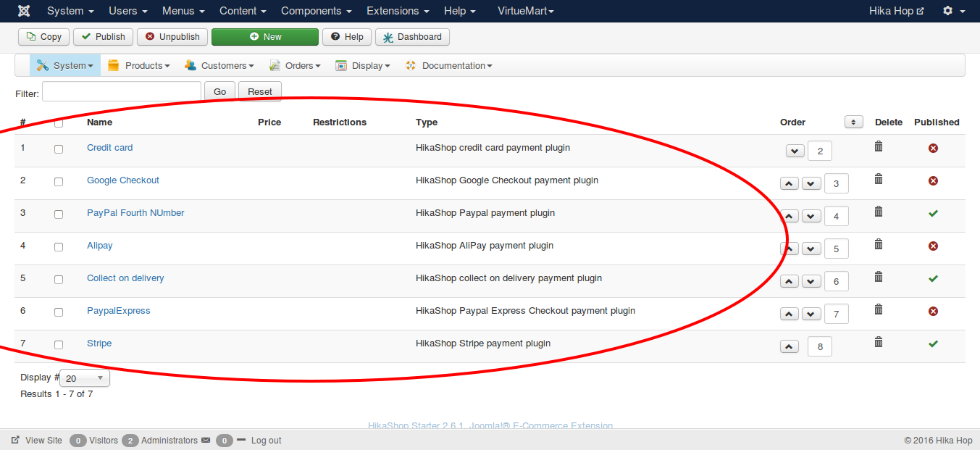Open the VirtueMart top menu
The height and width of the screenshot is (450, 980).
(x=526, y=11)
